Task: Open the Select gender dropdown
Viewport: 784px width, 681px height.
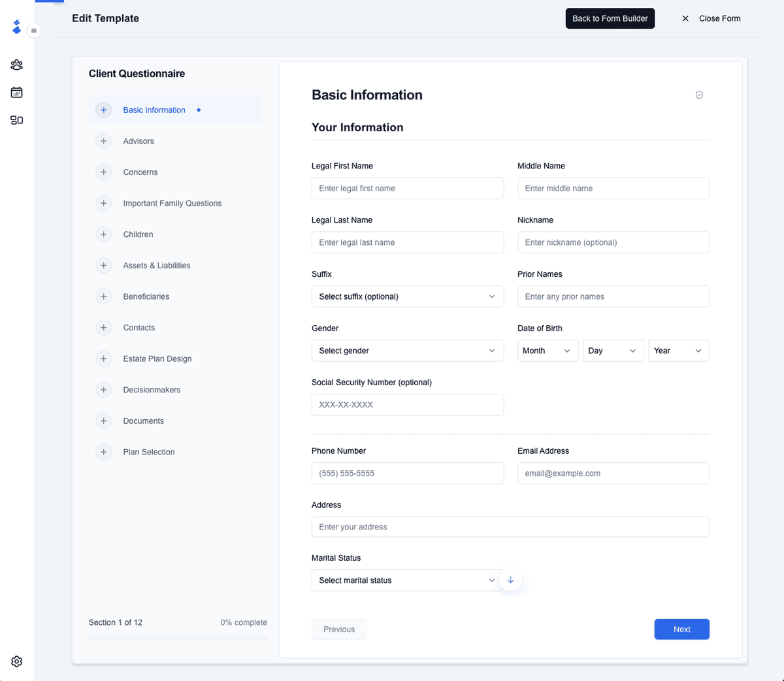Action: click(x=407, y=351)
